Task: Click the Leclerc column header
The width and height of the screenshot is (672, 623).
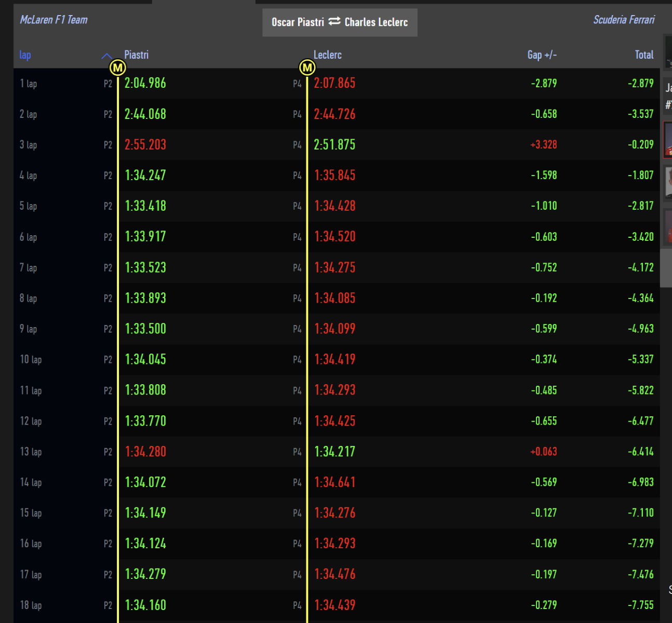Action: tap(327, 55)
